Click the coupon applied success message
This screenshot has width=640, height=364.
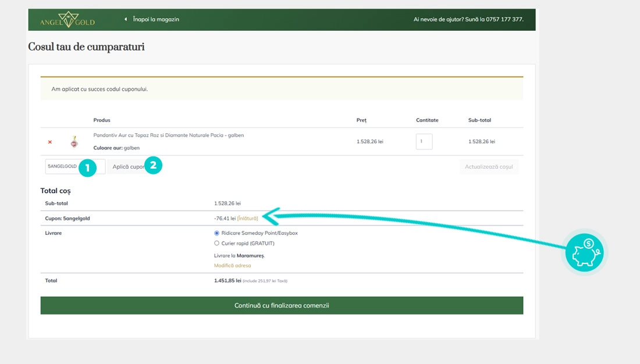(x=99, y=90)
